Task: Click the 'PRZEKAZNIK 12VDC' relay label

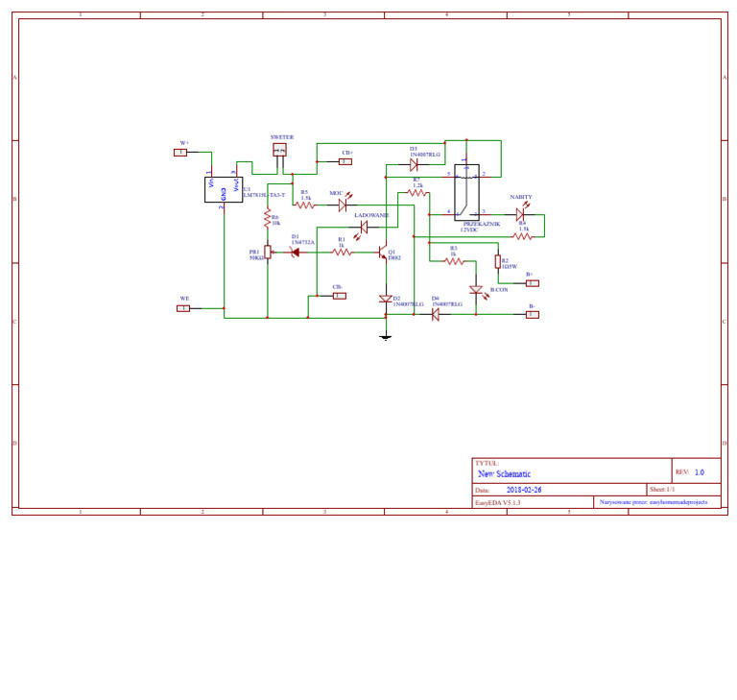Action: click(x=481, y=227)
